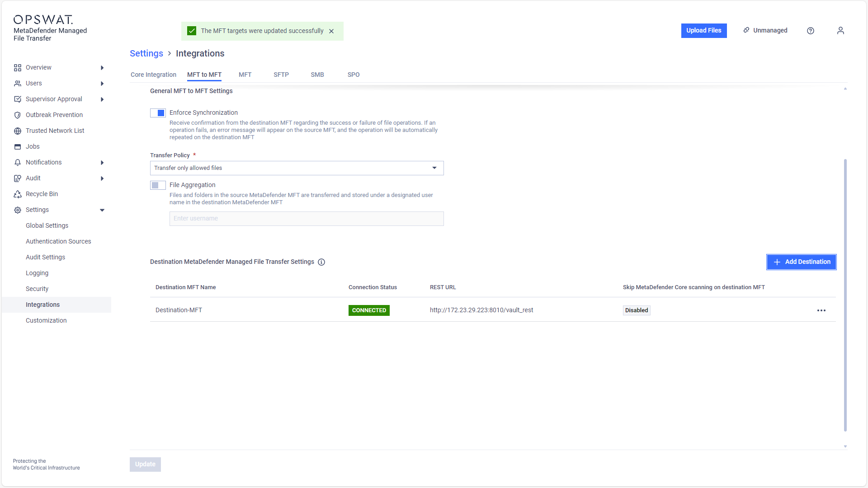Click the Unmanaged link icon
Image resolution: width=868 pixels, height=488 pixels.
coord(746,30)
